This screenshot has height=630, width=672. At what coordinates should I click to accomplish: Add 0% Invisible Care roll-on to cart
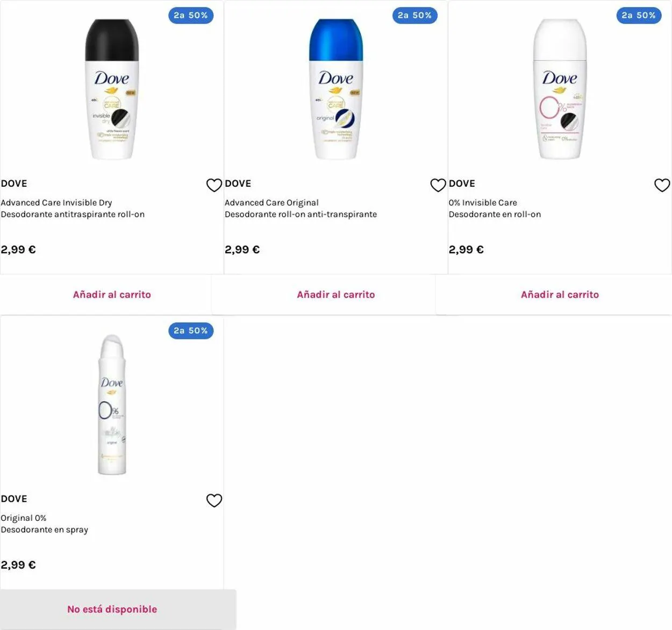pos(560,295)
